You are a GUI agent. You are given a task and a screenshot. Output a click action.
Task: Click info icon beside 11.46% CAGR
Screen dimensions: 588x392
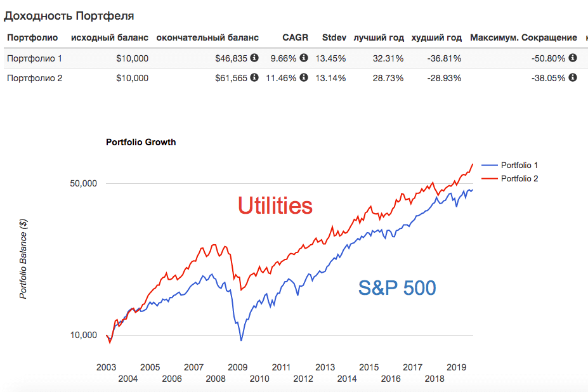304,78
